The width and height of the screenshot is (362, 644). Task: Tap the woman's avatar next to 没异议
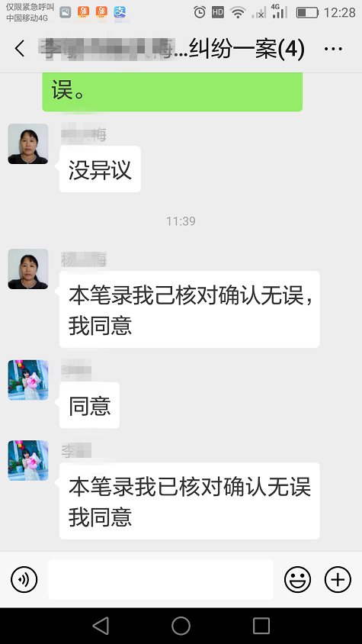click(x=28, y=143)
